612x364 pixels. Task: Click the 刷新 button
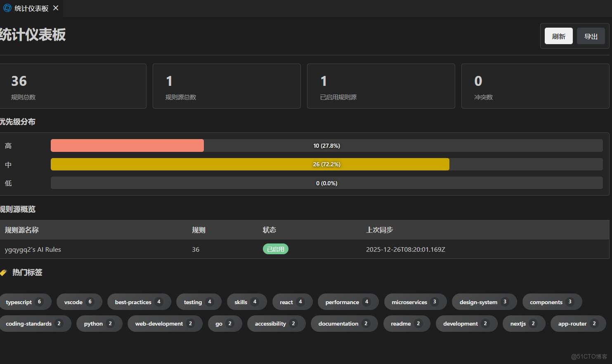(x=558, y=36)
